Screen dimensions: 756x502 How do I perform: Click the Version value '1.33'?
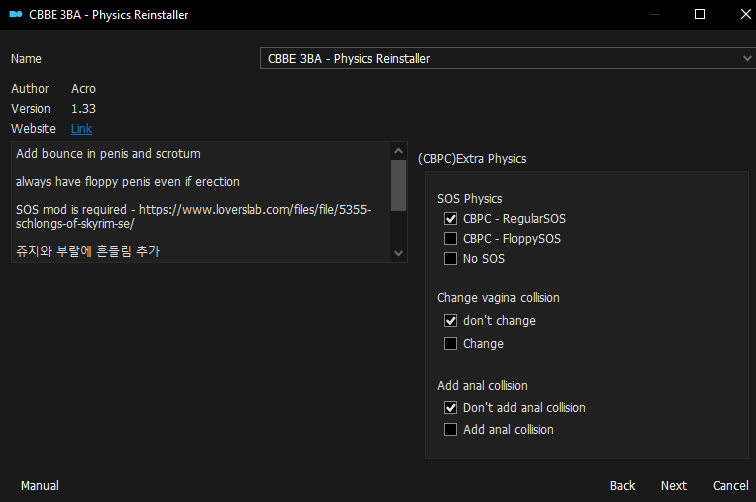(x=83, y=109)
